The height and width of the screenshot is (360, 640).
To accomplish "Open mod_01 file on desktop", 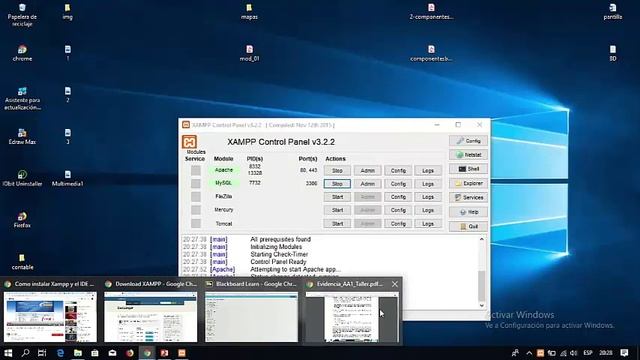I will tap(249, 53).
